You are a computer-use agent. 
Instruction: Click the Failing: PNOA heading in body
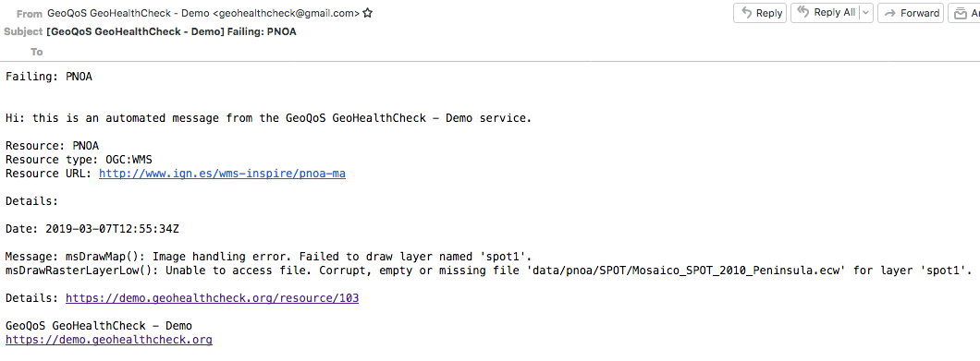49,77
